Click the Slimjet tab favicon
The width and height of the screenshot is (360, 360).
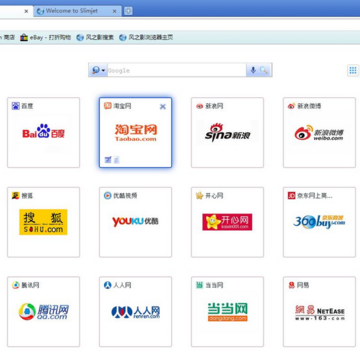point(41,11)
